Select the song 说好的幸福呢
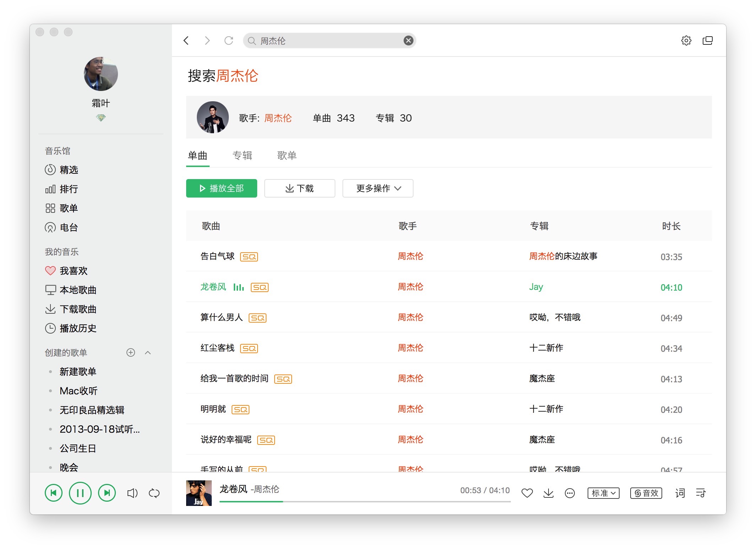This screenshot has height=550, width=756. pos(226,440)
